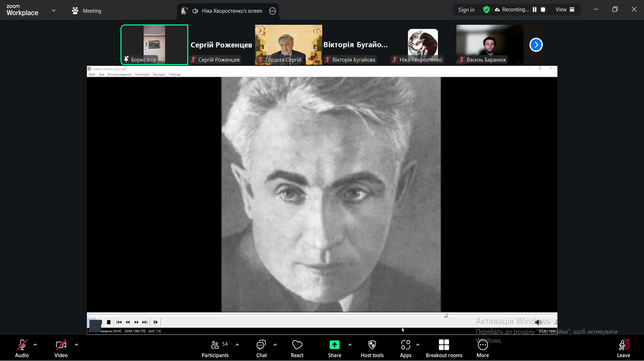Open the Meeting tab

(87, 11)
